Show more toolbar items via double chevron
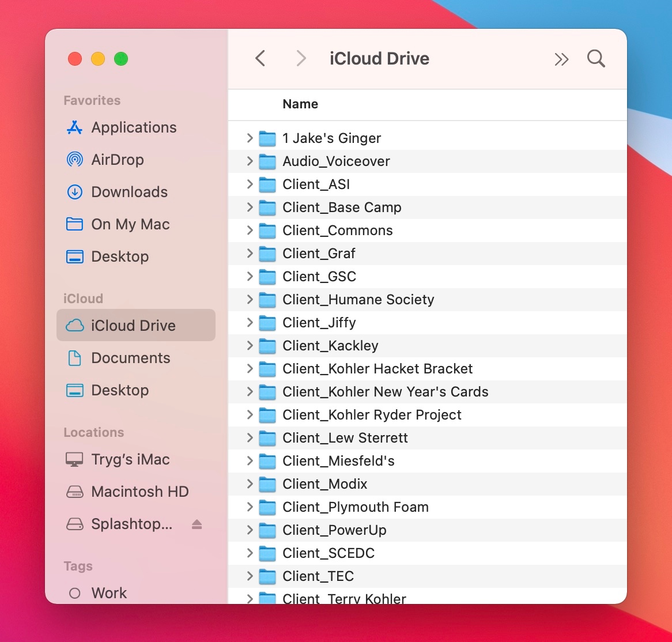This screenshot has height=642, width=672. [561, 59]
